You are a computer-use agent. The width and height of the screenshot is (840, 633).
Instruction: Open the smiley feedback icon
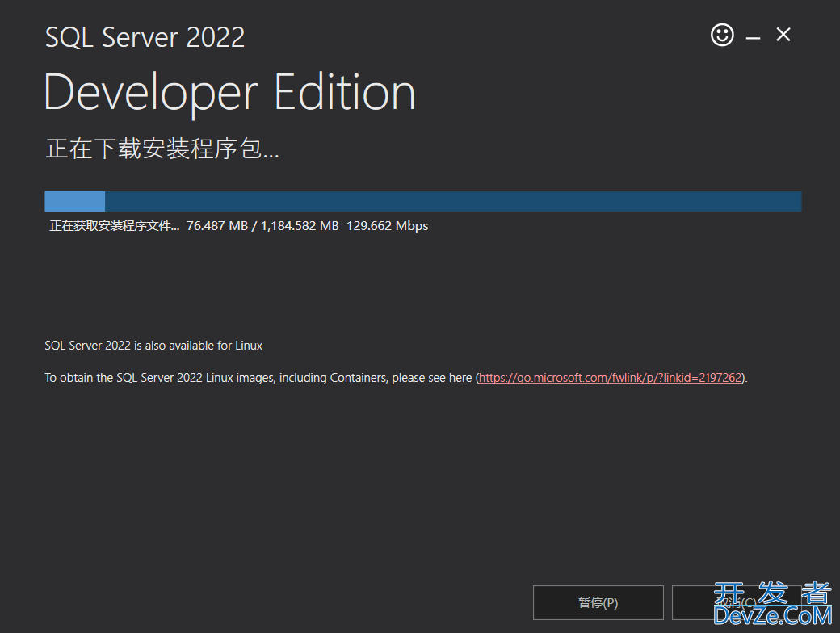(x=721, y=36)
